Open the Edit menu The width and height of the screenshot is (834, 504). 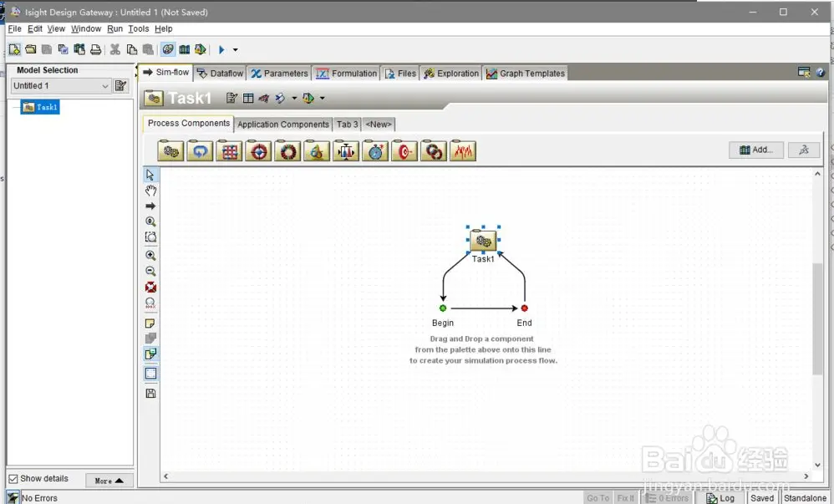[34, 28]
